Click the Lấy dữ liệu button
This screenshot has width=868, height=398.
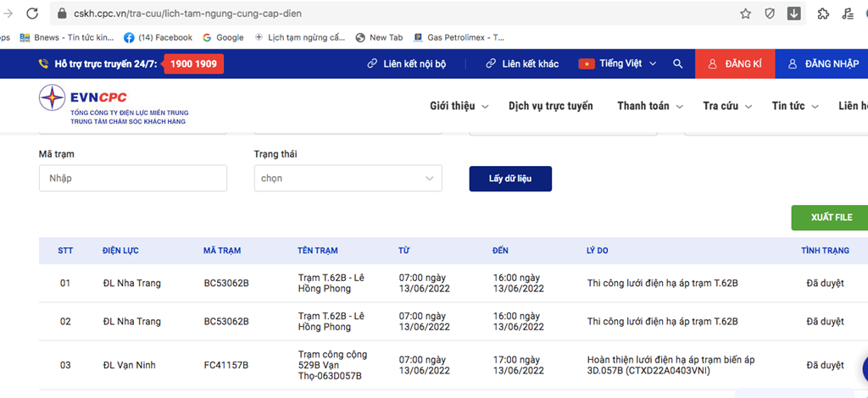point(510,178)
